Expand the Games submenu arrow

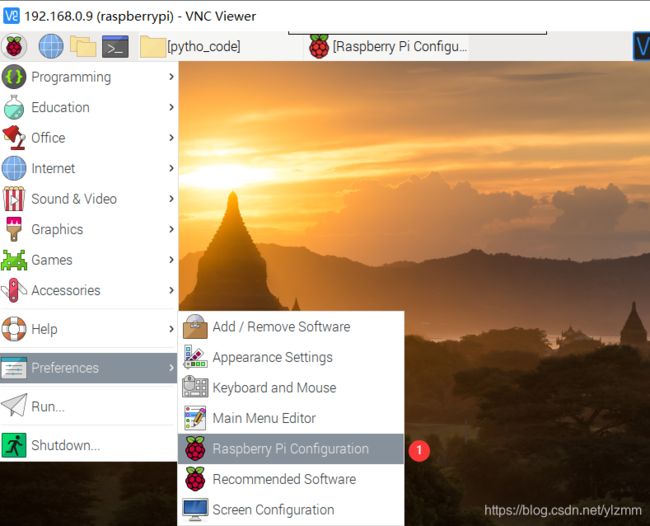click(171, 260)
